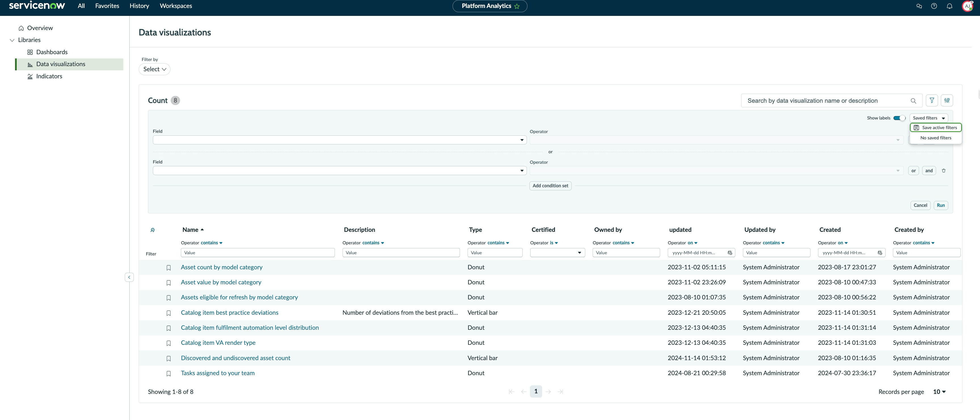Sort by the Type column header
Image resolution: width=980 pixels, height=420 pixels.
(475, 230)
